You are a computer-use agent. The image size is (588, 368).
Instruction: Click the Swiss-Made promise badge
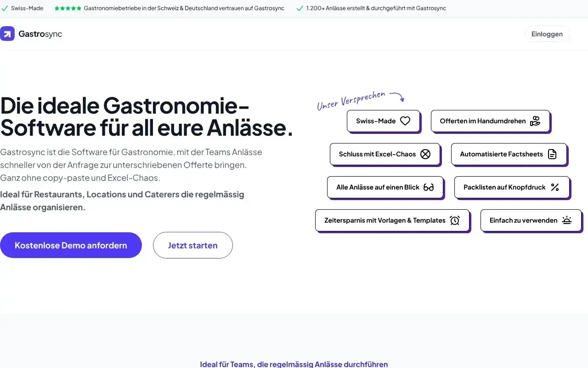point(383,121)
